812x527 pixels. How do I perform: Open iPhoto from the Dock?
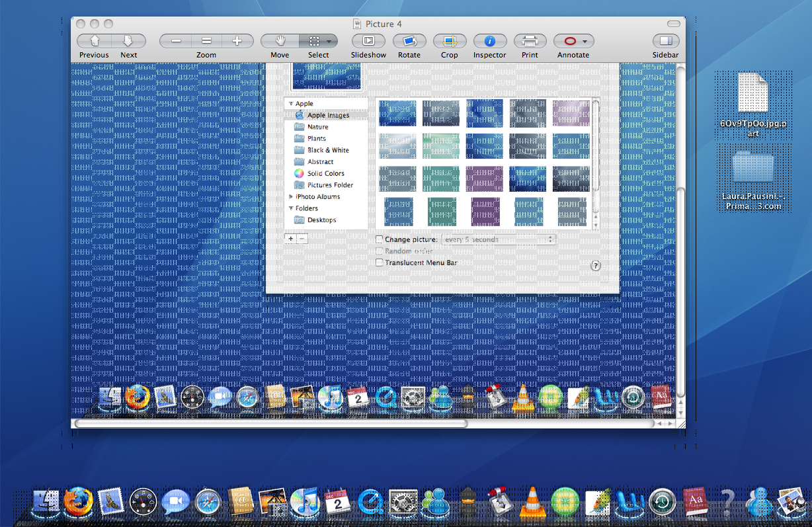click(x=272, y=503)
